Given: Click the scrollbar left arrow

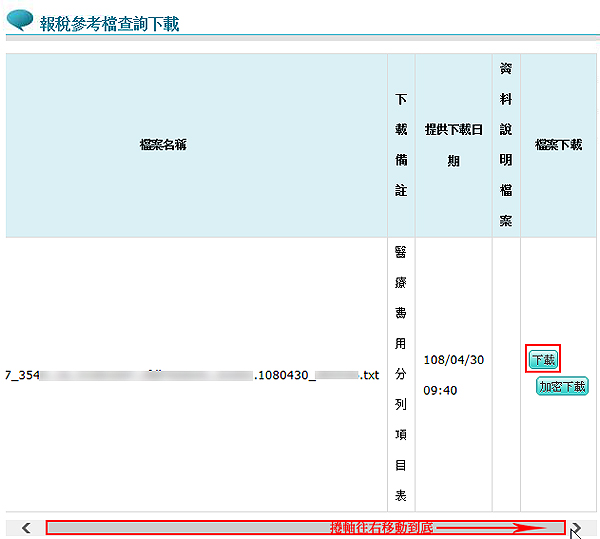Looking at the screenshot, I should pyautogui.click(x=26, y=527).
